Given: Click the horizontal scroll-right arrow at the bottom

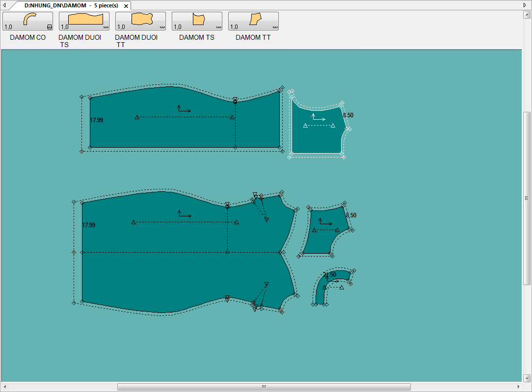Looking at the screenshot, I should (518, 387).
